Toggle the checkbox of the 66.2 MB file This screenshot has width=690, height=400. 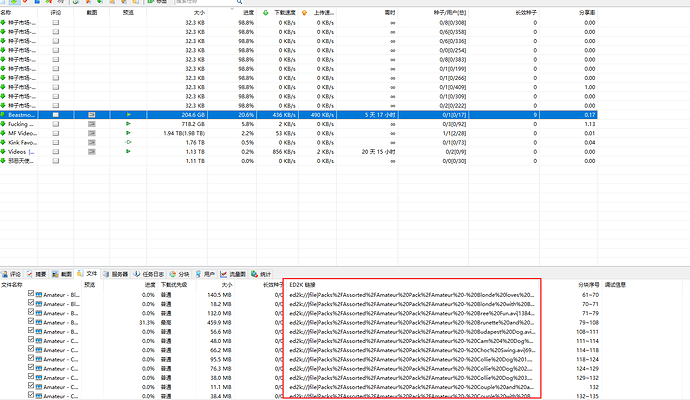(x=31, y=349)
